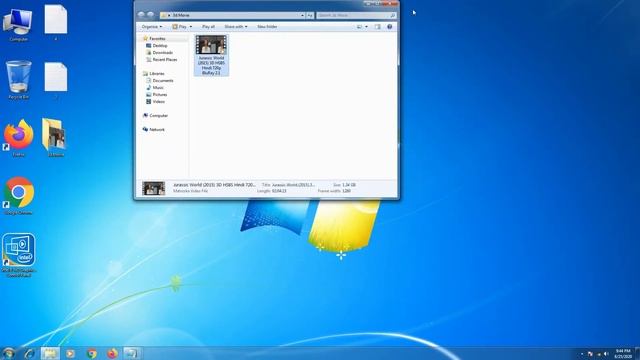Go back using Explorer's Back arrow
This screenshot has width=640, height=360.
(141, 15)
